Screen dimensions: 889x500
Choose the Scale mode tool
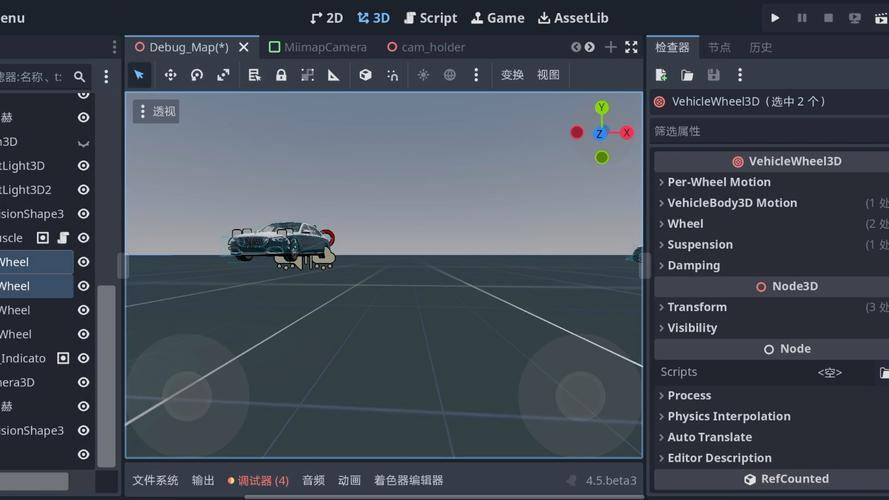[x=223, y=75]
